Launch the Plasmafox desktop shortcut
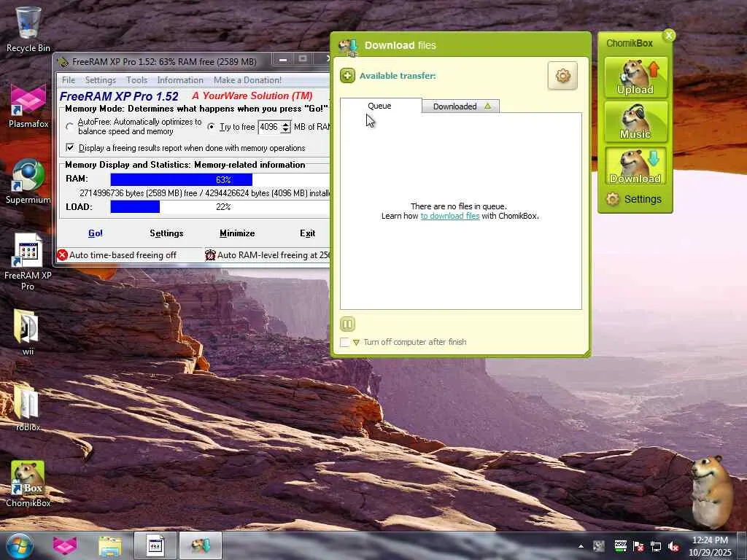 pyautogui.click(x=28, y=106)
